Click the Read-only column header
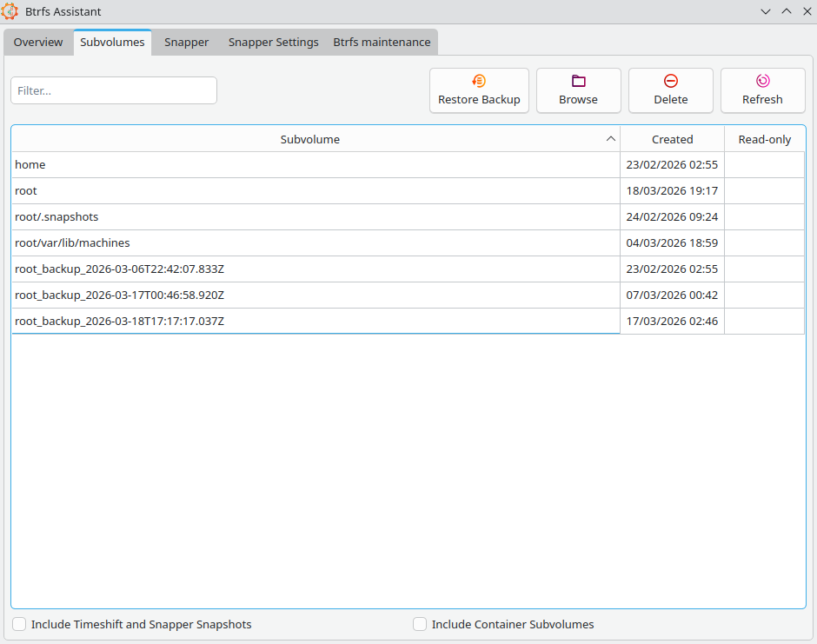817x644 pixels. (x=764, y=139)
